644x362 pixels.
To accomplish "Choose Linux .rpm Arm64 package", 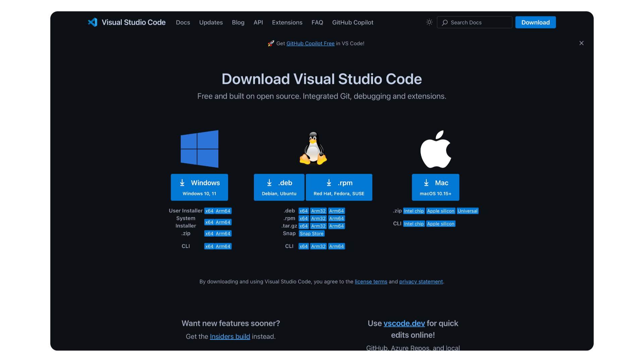I will tap(336, 219).
